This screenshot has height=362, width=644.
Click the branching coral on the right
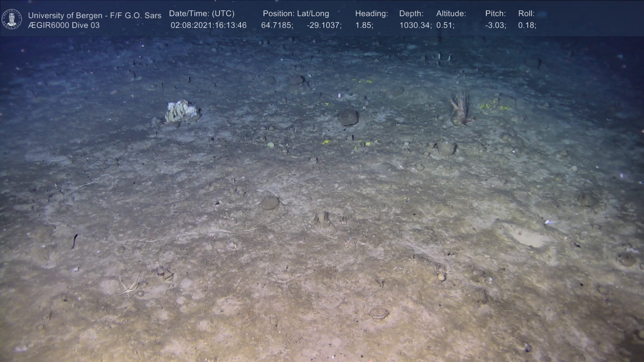(x=461, y=107)
